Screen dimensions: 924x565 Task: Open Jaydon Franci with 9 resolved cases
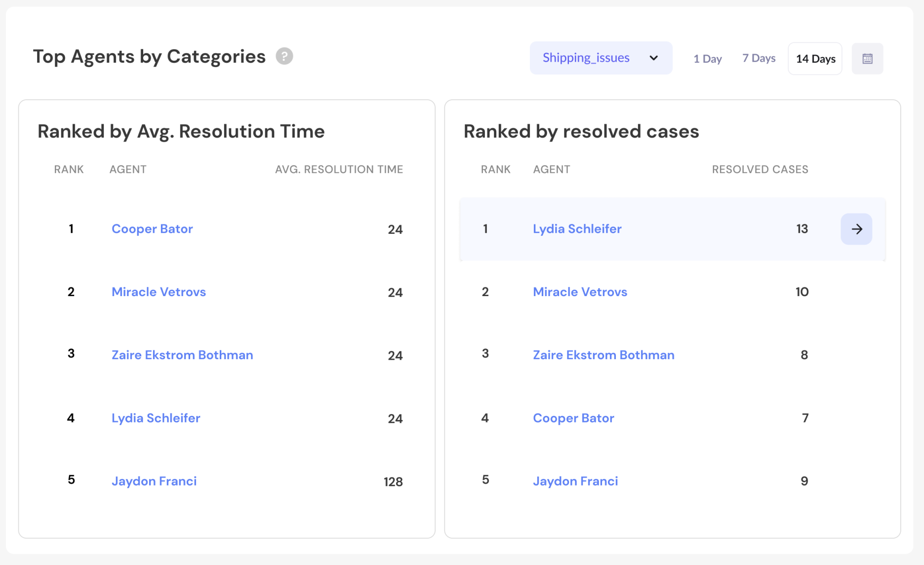coord(575,482)
